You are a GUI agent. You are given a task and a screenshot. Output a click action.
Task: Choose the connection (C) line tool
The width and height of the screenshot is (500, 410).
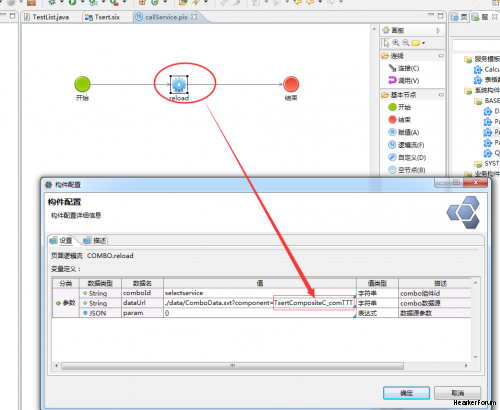point(404,68)
